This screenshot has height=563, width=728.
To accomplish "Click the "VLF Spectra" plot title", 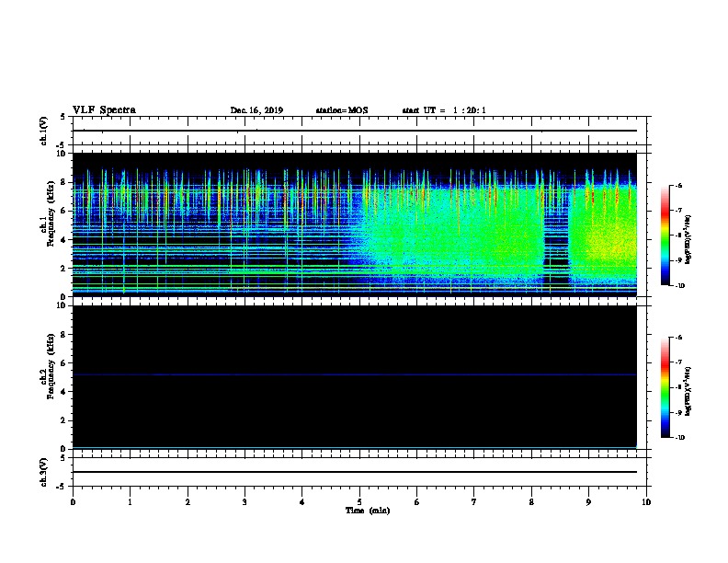I will (104, 110).
